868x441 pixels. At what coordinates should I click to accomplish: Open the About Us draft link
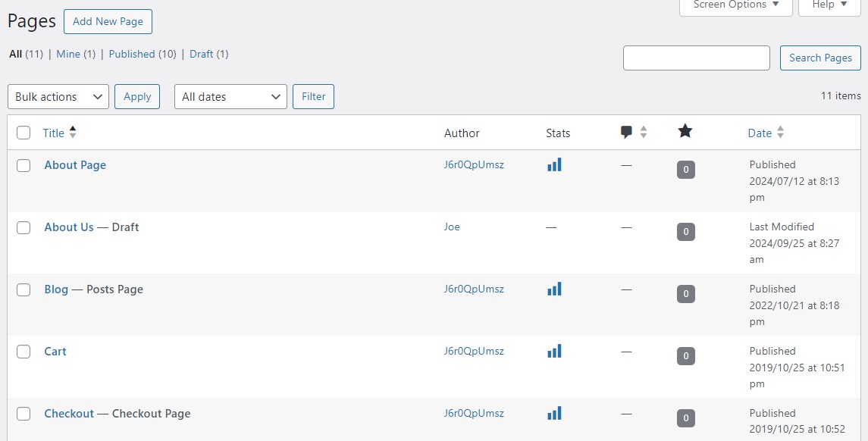pyautogui.click(x=69, y=227)
